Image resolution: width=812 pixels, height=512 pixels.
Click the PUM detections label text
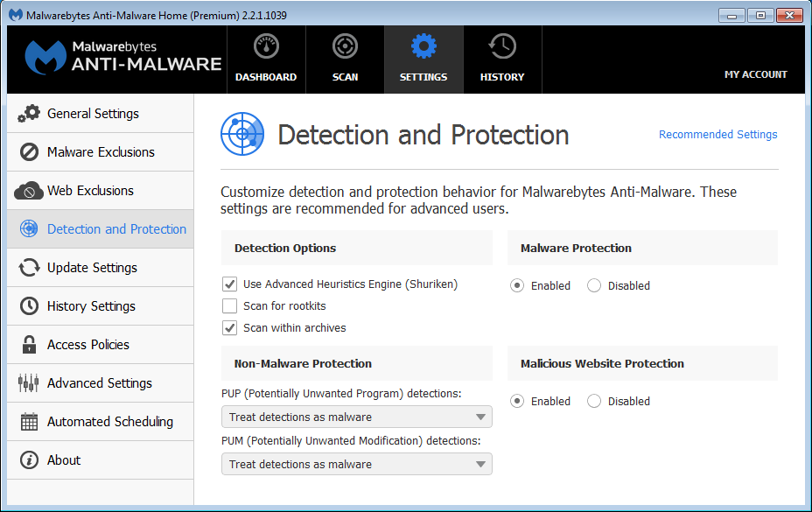tap(351, 440)
